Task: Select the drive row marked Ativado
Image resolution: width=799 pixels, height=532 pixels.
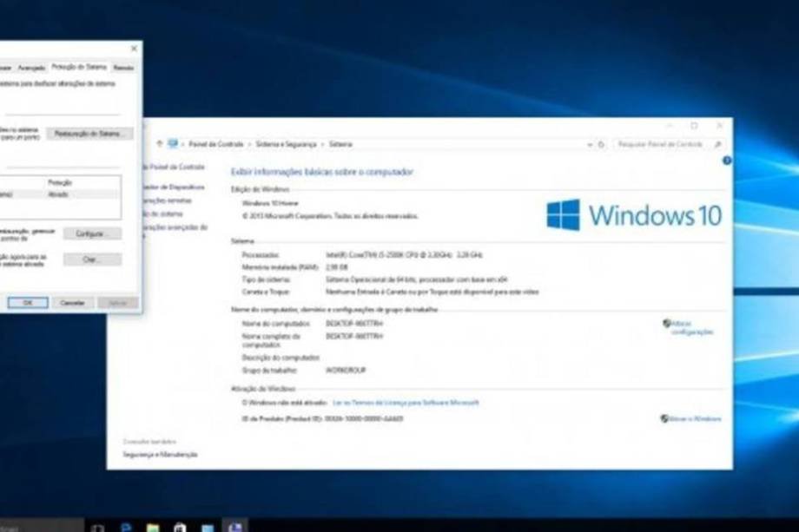Action: (x=60, y=194)
